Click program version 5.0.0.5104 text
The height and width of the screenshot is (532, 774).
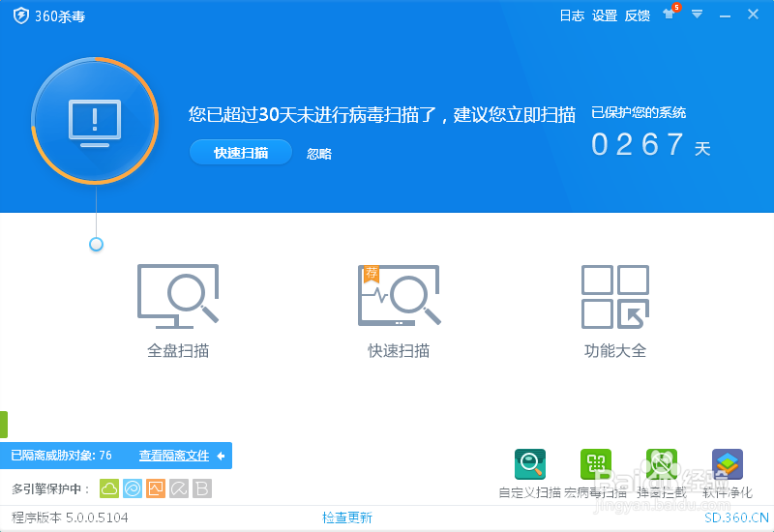point(70,517)
